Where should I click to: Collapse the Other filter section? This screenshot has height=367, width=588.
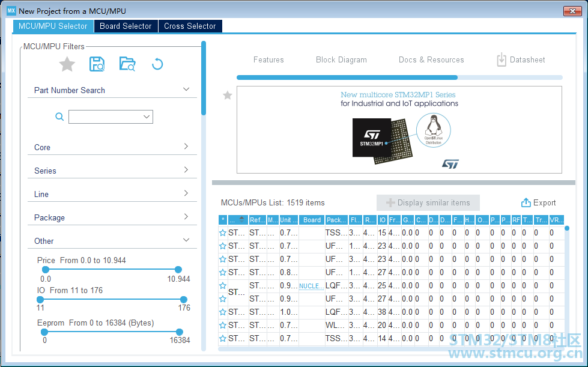(x=186, y=240)
